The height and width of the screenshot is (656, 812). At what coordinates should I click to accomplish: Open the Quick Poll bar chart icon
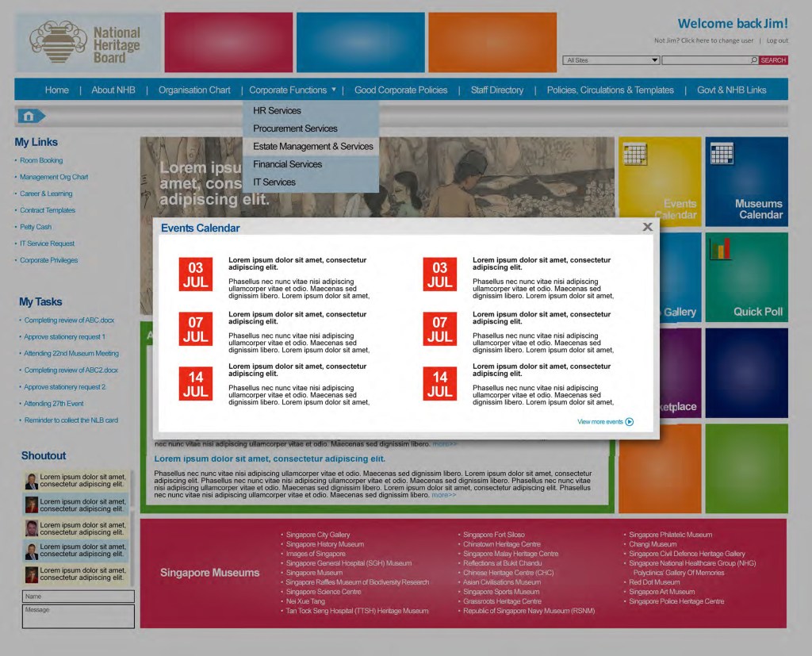pos(720,249)
